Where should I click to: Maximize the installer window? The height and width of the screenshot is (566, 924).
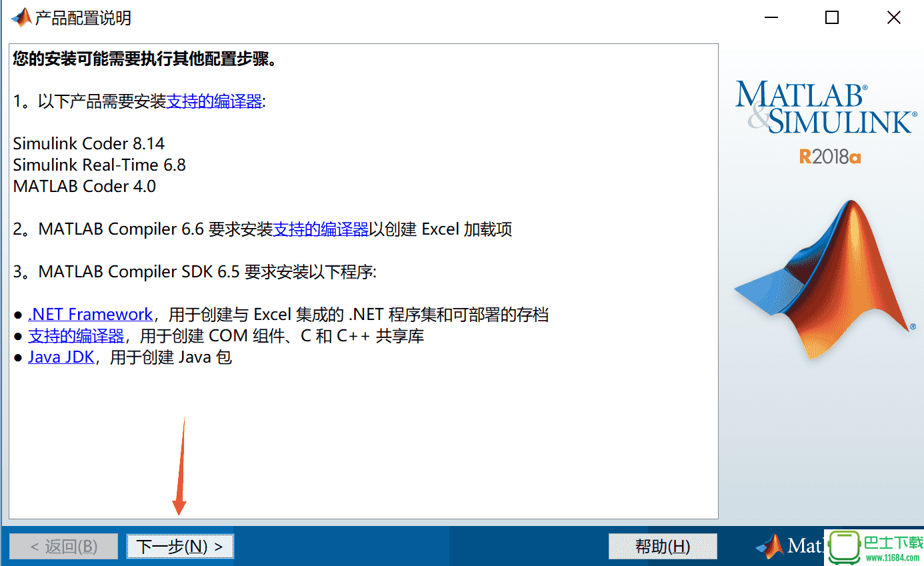832,18
